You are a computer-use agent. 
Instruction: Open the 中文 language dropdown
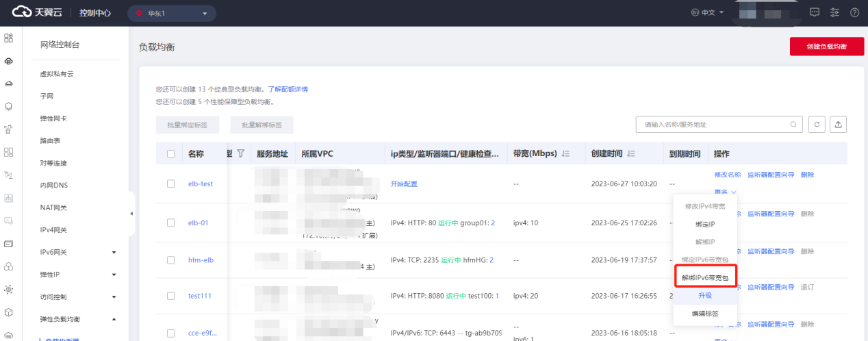click(x=708, y=12)
